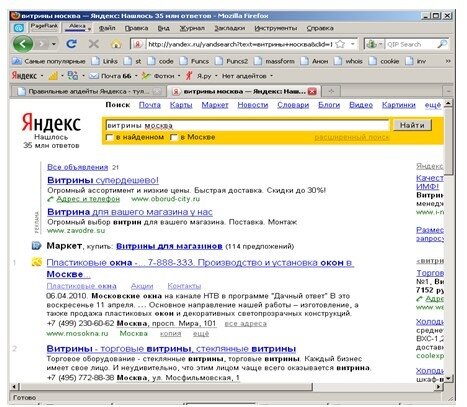
Task: Open the Все объявления link
Action: [x=77, y=167]
